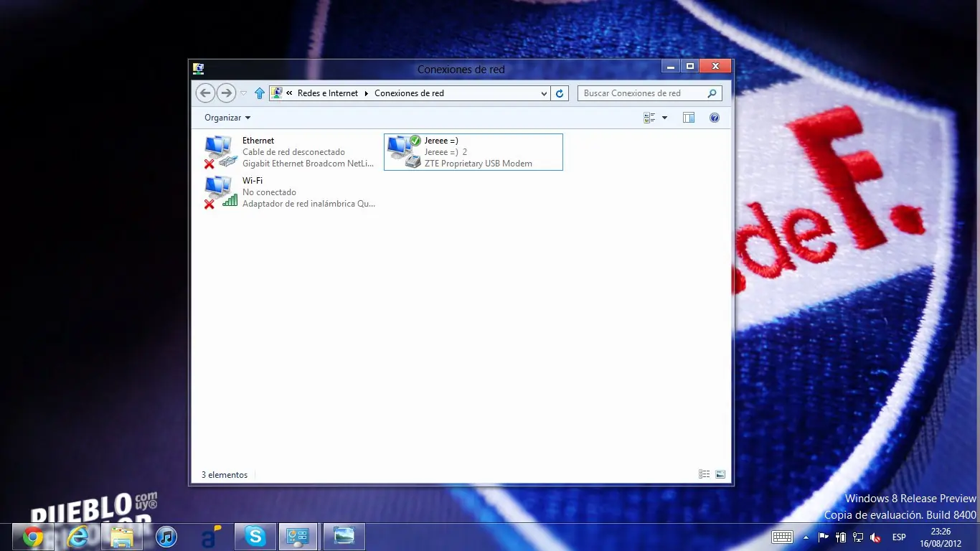This screenshot has height=551, width=980.
Task: Click Conexiones de red breadcrumb
Action: [409, 93]
